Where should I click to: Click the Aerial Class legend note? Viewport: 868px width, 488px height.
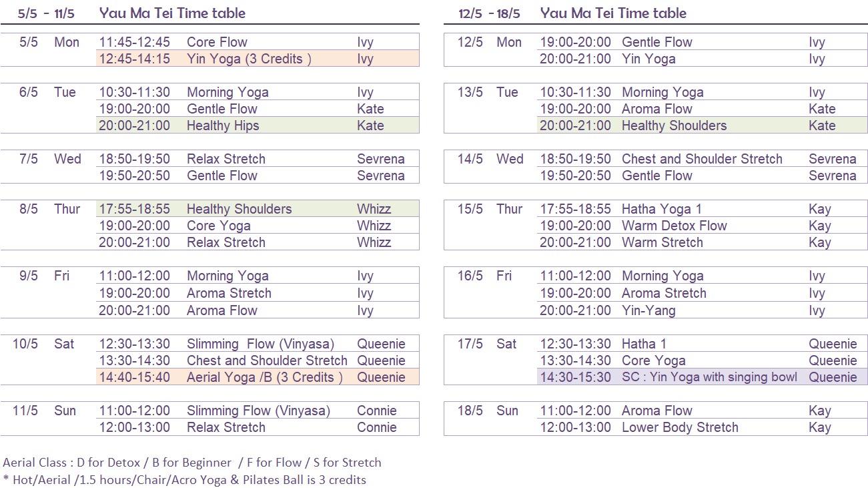(x=192, y=463)
